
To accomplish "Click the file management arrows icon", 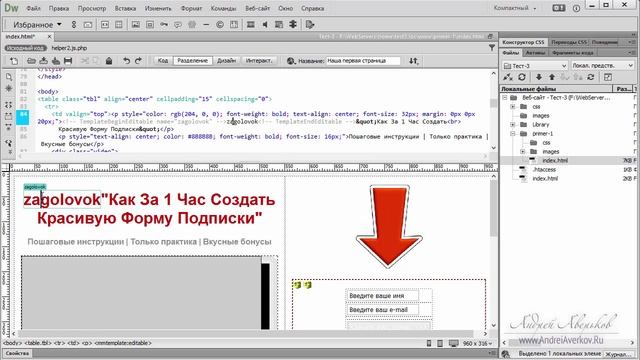I will [413, 61].
